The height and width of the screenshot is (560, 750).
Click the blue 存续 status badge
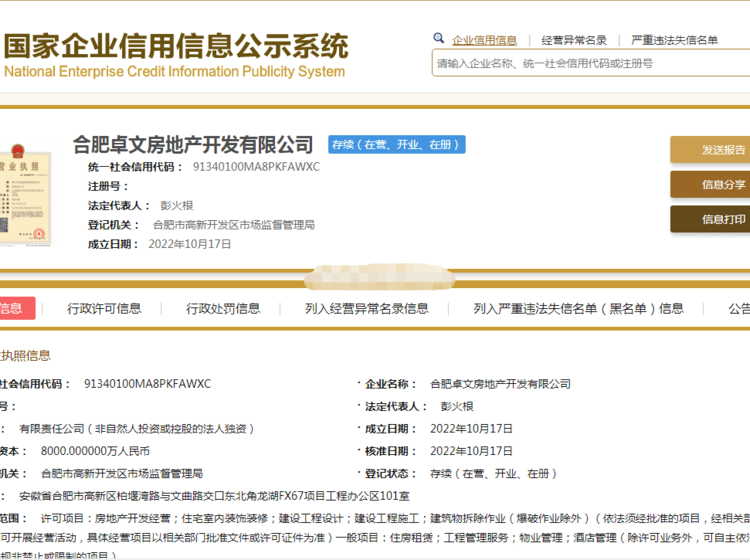(x=397, y=145)
